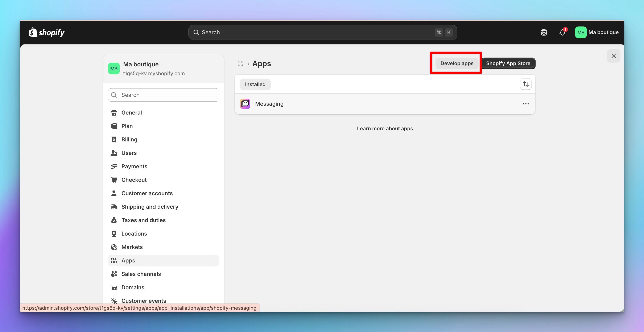644x332 pixels.
Task: Click the Plan icon in sidebar
Action: click(x=114, y=126)
